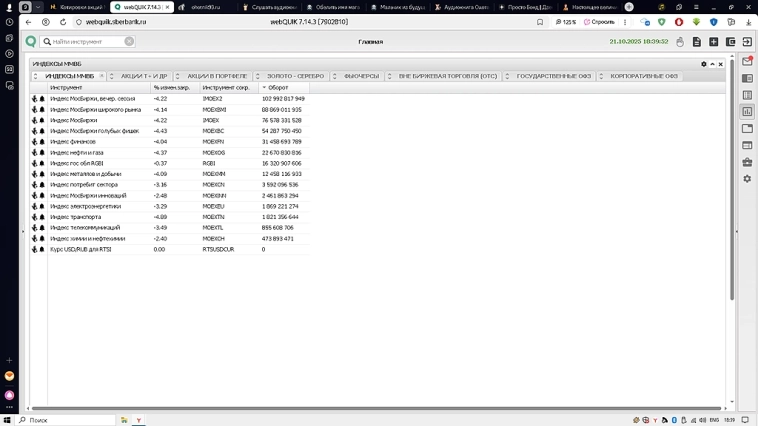Click the Найти инструмент search field

click(x=86, y=42)
